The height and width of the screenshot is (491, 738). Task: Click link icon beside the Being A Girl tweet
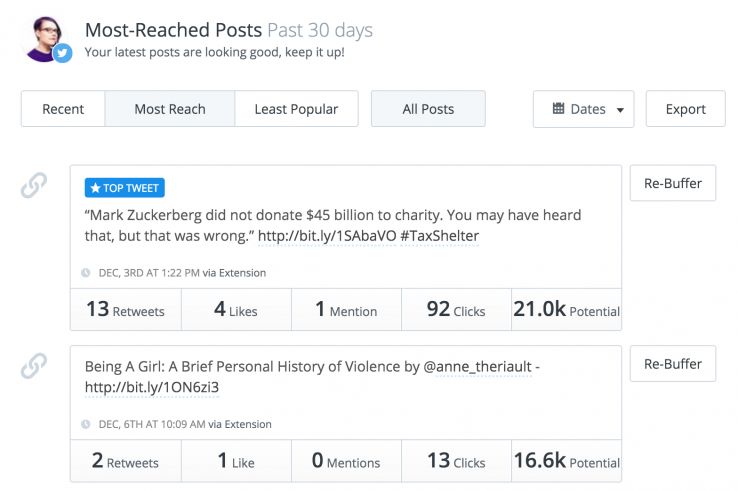click(34, 367)
